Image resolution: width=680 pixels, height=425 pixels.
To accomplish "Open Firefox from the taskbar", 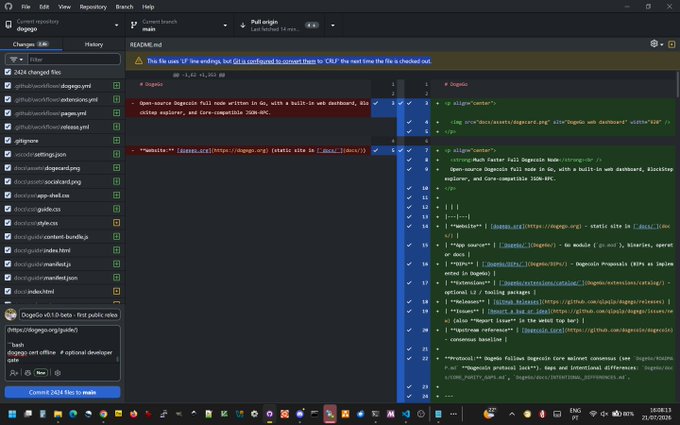I will [134, 414].
